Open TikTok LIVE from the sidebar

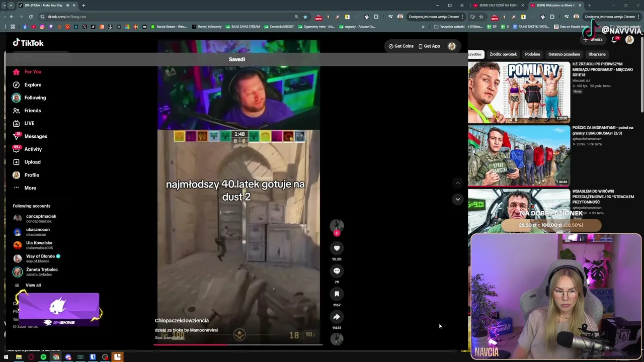[x=24, y=123]
